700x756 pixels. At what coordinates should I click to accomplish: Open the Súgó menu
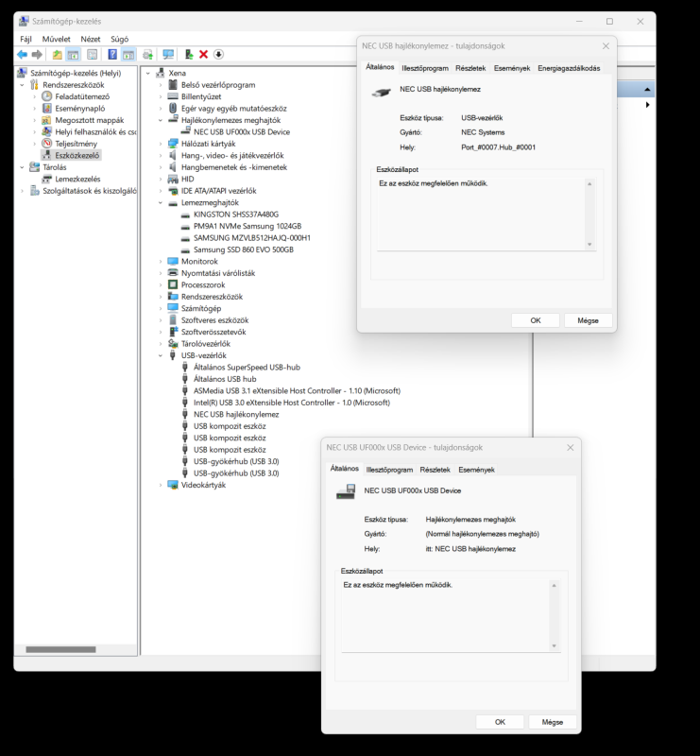(x=120, y=39)
